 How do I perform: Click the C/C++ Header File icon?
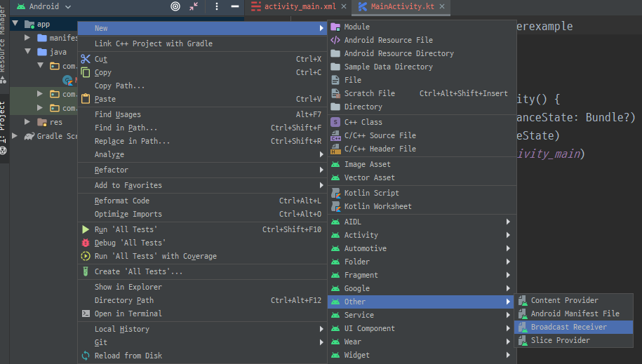(x=335, y=149)
